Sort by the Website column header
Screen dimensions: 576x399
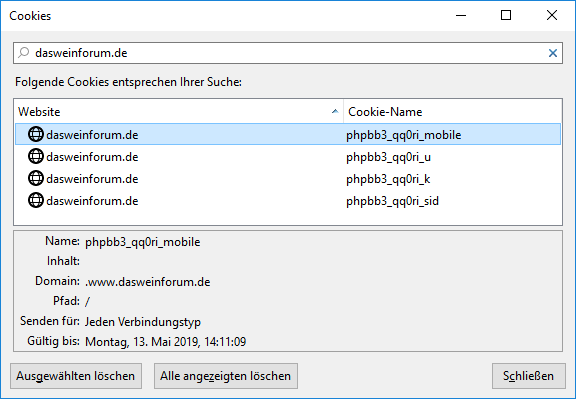[179, 111]
